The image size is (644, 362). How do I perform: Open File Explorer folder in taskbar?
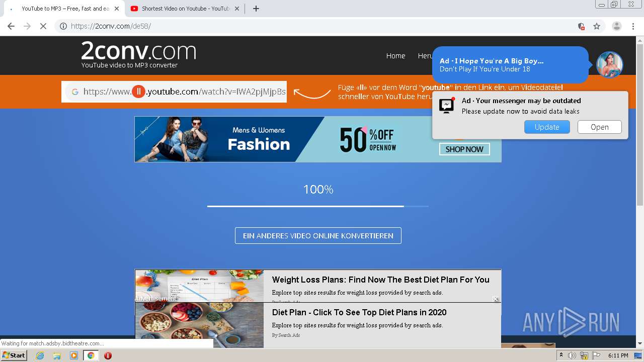click(57, 355)
